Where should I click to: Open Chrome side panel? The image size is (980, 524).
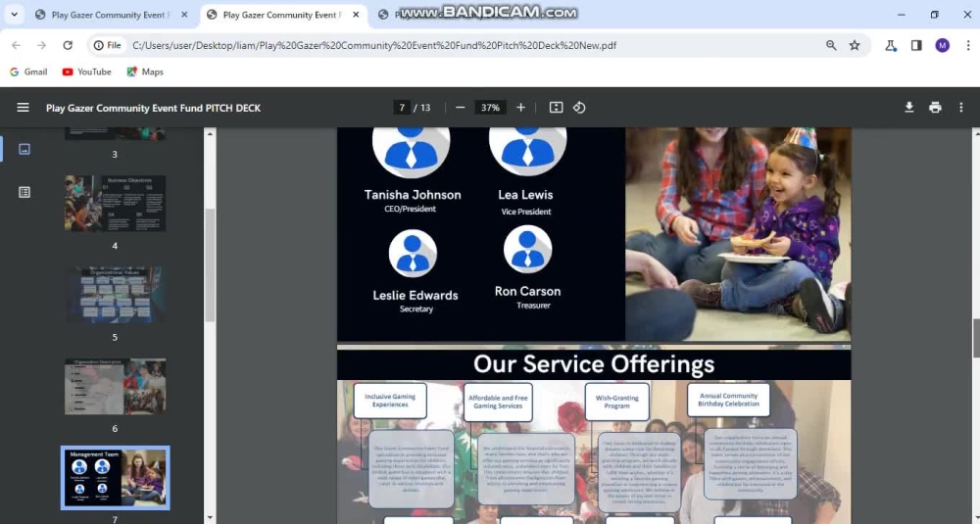point(916,45)
